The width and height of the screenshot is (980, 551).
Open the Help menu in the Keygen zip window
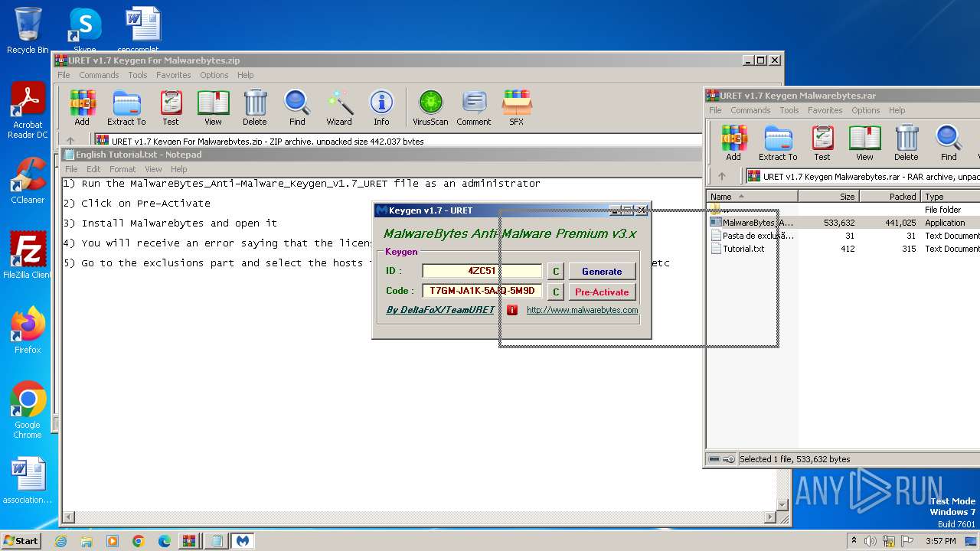pyautogui.click(x=246, y=75)
